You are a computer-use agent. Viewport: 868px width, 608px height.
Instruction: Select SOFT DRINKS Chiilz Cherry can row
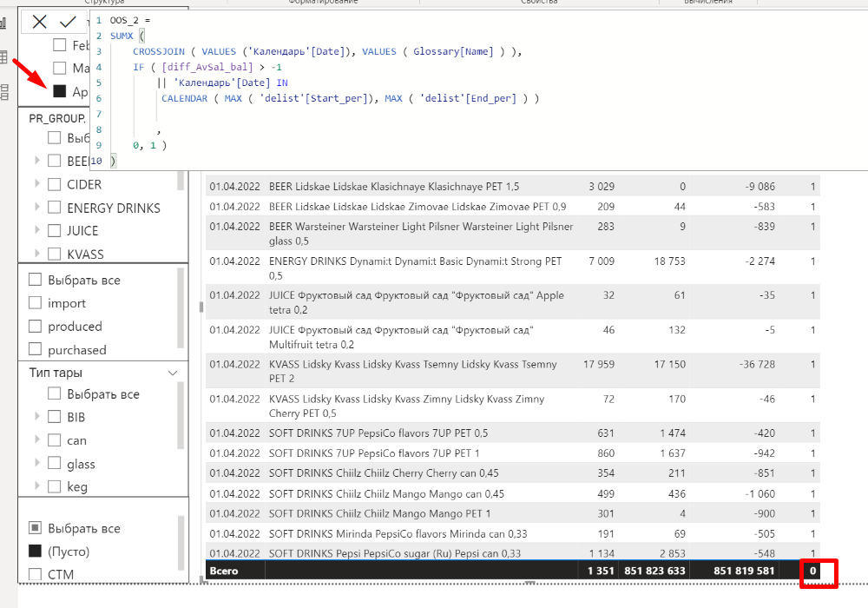[x=513, y=473]
